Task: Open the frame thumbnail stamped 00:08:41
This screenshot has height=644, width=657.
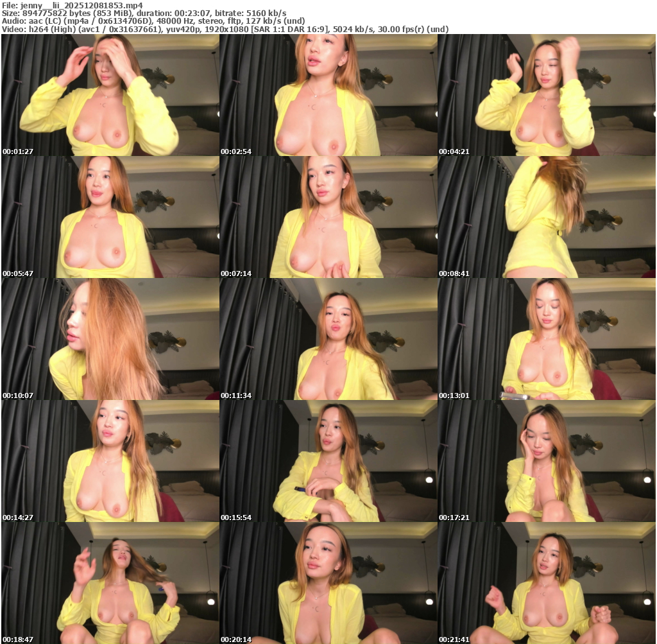Action: click(547, 217)
